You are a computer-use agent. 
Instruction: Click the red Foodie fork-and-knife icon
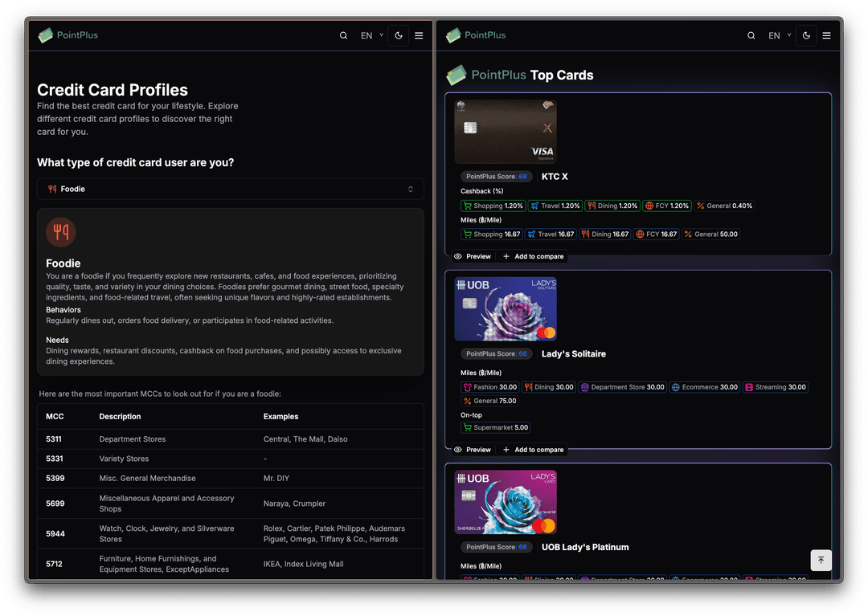point(61,232)
